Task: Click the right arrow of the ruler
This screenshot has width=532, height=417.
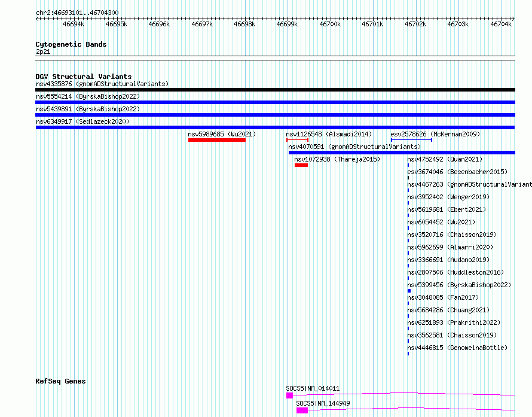Action: tap(513, 19)
